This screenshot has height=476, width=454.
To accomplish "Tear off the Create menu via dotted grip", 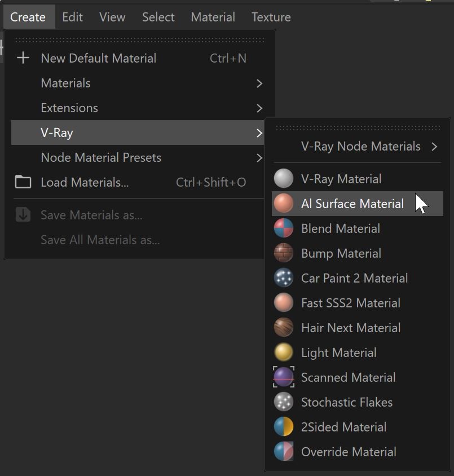I will click(140, 40).
